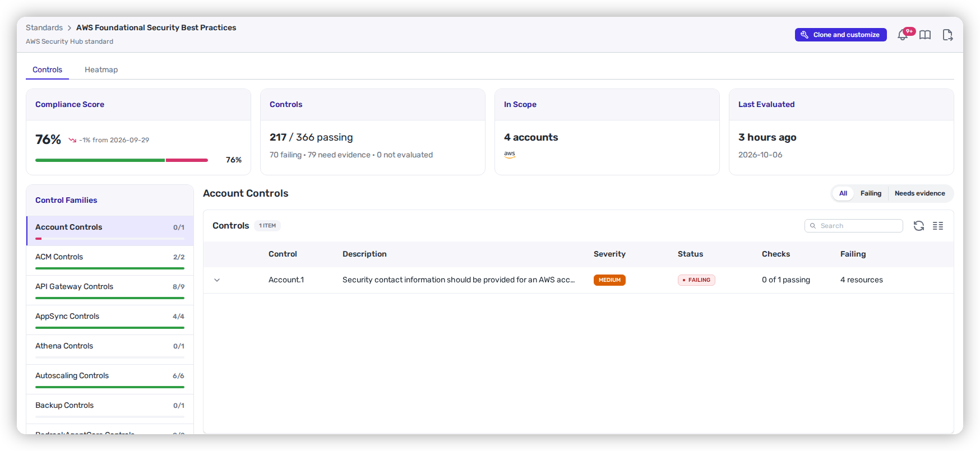Screen dimensions: 980x451
Task: Click the "4 accounts" scope value
Action: point(531,137)
